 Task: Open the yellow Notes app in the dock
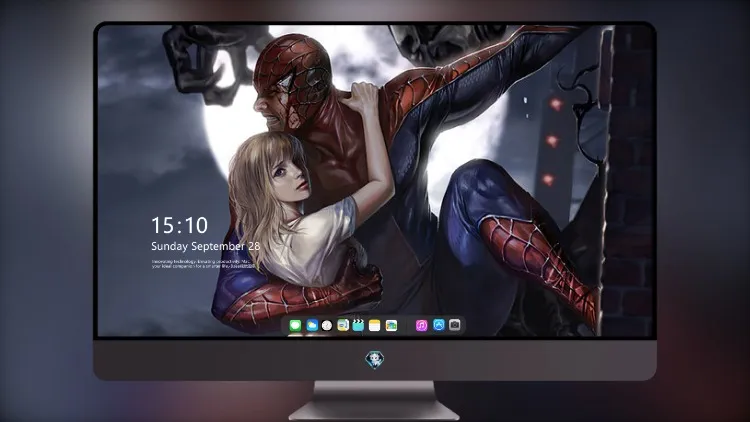[x=375, y=325]
